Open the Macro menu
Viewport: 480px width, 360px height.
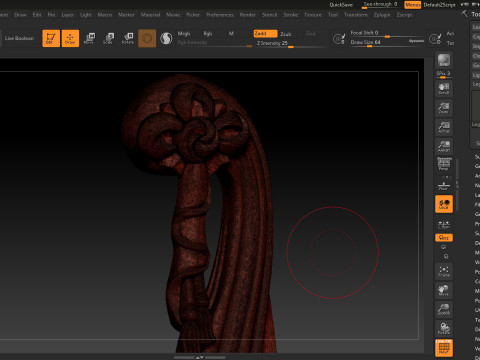[x=105, y=15]
